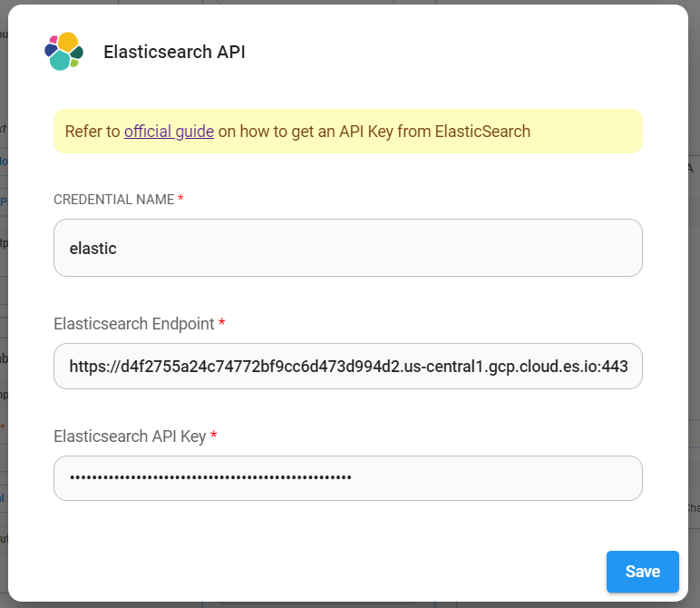Click into the Elasticsearch Endpoint URL field
The width and height of the screenshot is (700, 608).
(348, 366)
